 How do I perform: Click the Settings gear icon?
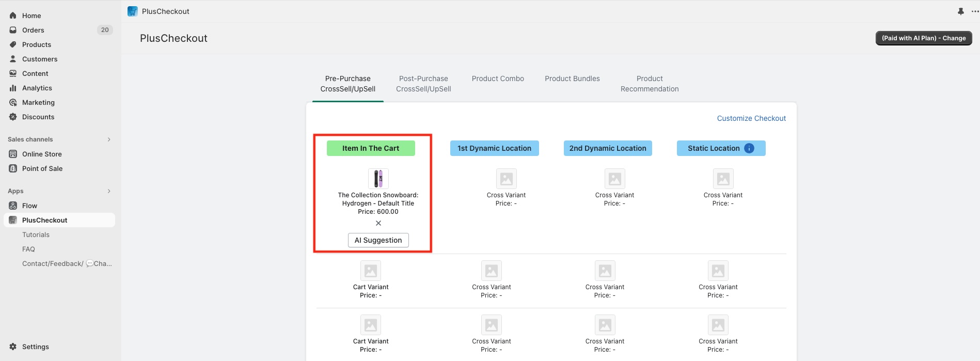(13, 347)
